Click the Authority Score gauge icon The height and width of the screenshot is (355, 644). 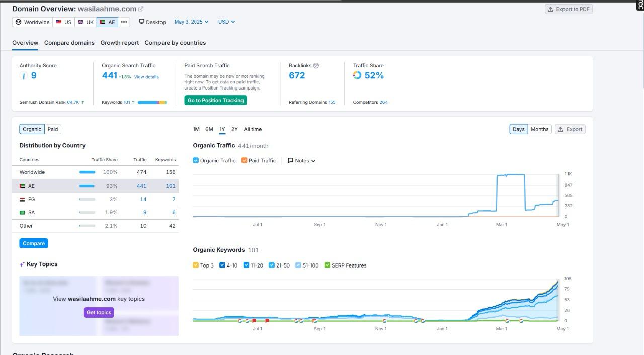23,75
